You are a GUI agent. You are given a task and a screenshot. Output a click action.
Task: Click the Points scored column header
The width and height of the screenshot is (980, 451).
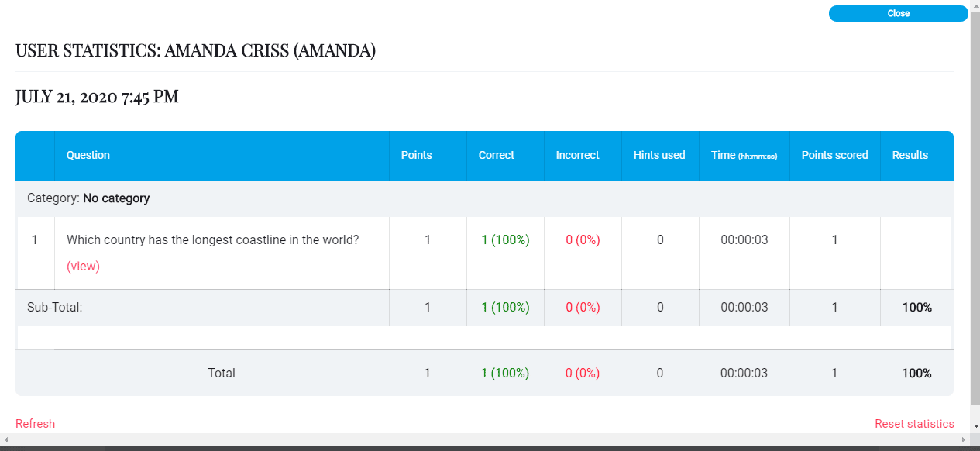(x=834, y=155)
